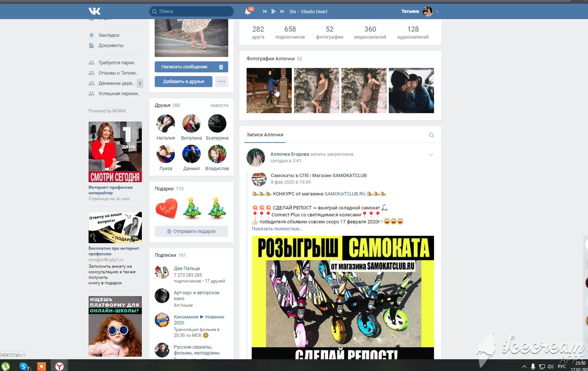The height and width of the screenshot is (371, 588).
Task: Follow the SAMOKATCLUB.RU link in post
Action: tap(345, 194)
